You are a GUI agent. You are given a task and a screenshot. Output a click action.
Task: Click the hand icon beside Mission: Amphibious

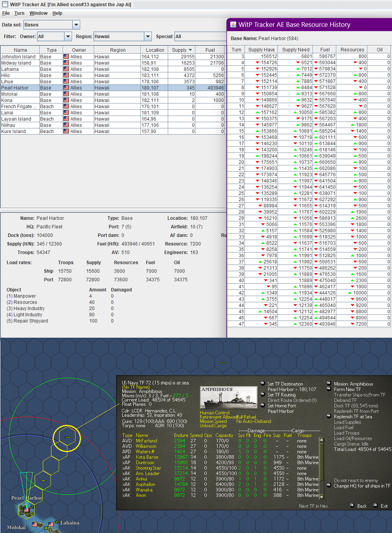[x=329, y=383]
